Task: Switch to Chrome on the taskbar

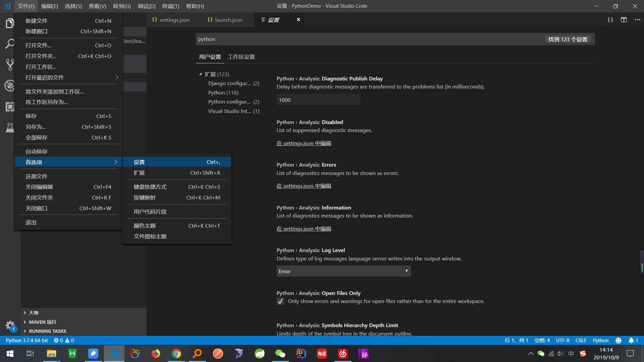Action: [x=176, y=354]
